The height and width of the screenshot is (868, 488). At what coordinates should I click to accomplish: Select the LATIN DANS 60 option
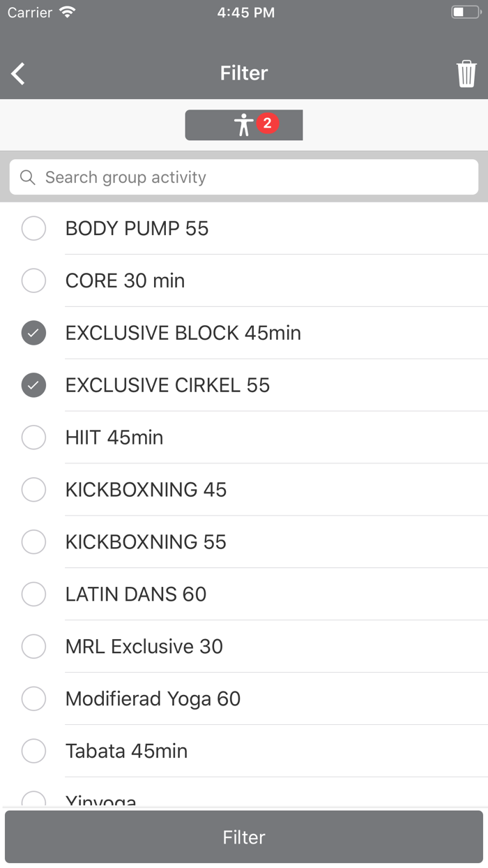[33, 594]
